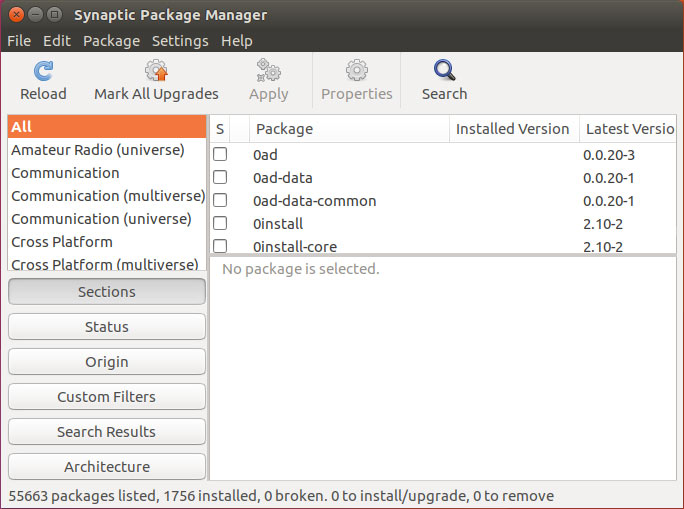Image resolution: width=684 pixels, height=509 pixels.
Task: Switch the filter to Sections
Action: coord(107,292)
